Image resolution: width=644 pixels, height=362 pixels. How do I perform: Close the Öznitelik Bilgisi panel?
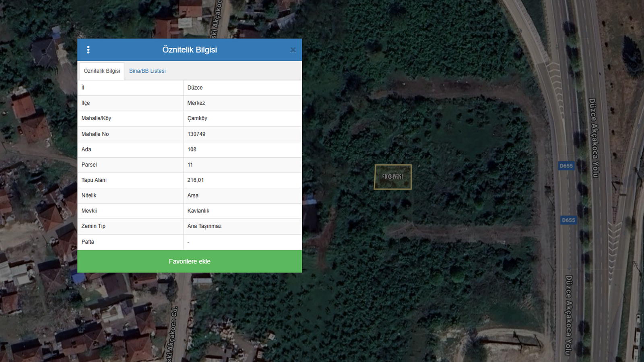point(293,50)
